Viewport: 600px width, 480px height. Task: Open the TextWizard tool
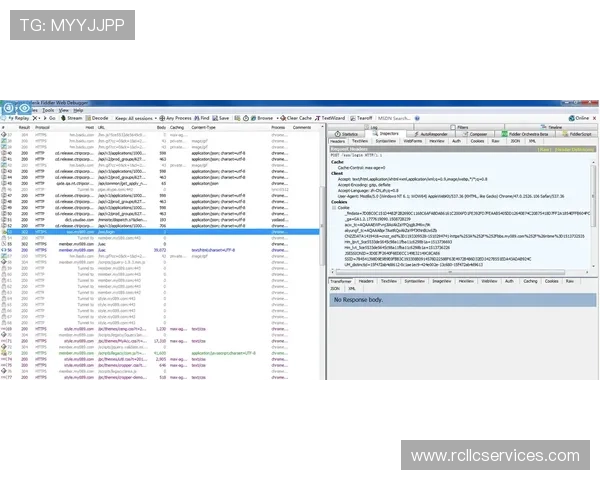pos(333,118)
